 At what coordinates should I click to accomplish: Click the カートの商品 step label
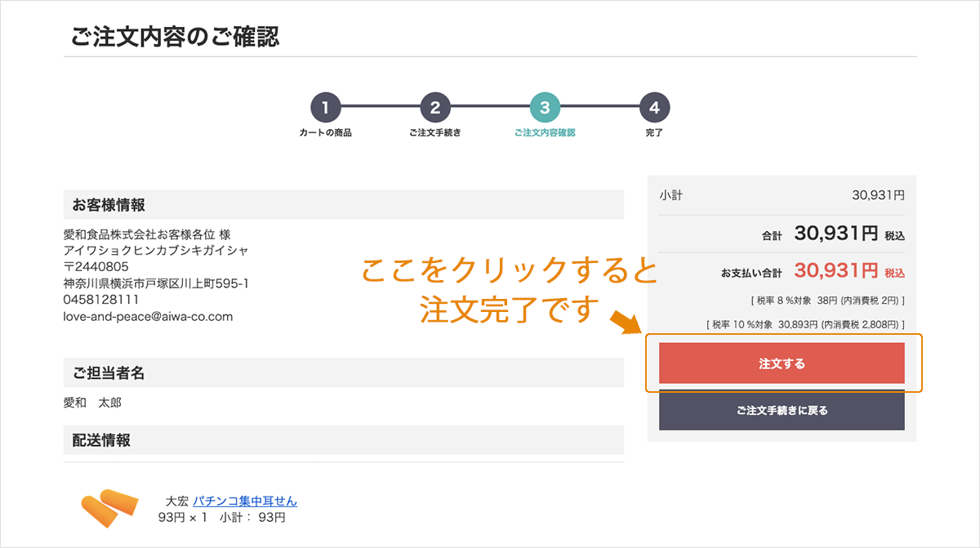tap(325, 132)
